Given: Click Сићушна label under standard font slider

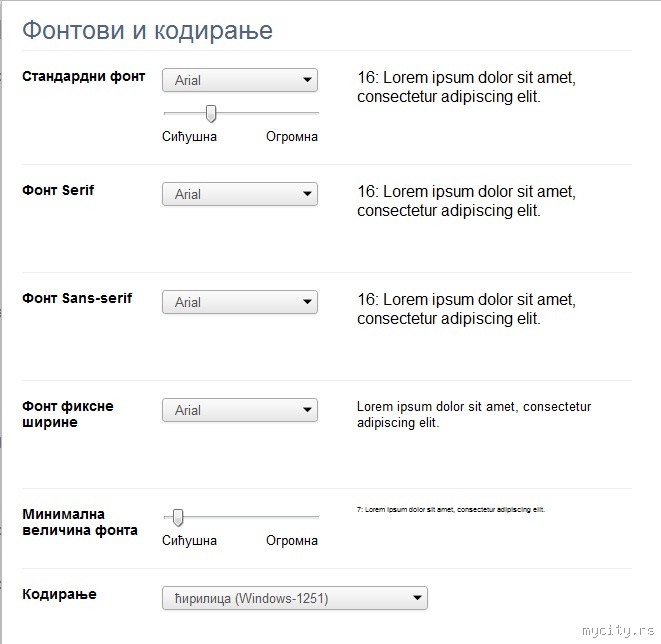Looking at the screenshot, I should [x=189, y=137].
